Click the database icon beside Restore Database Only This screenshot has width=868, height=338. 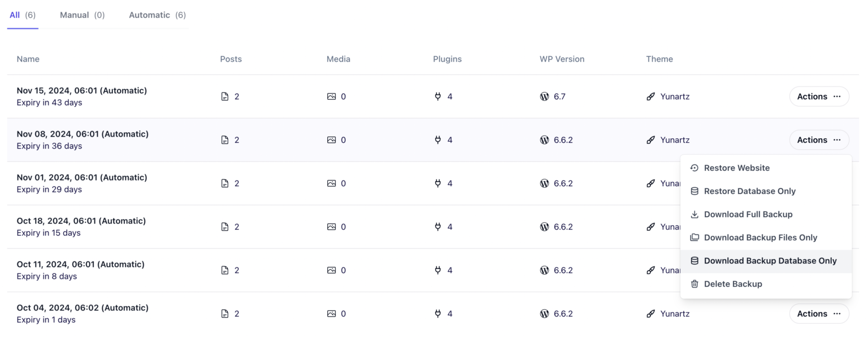pos(694,191)
